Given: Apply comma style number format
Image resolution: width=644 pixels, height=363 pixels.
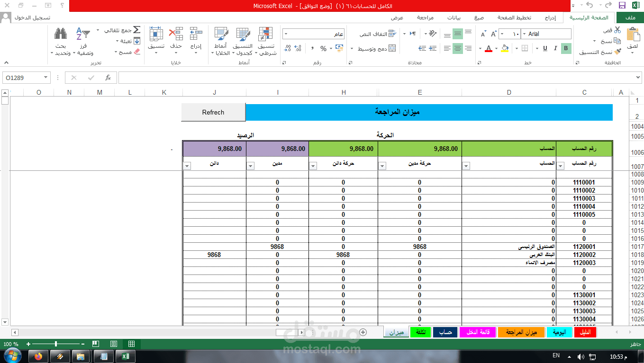Looking at the screenshot, I should pyautogui.click(x=312, y=48).
